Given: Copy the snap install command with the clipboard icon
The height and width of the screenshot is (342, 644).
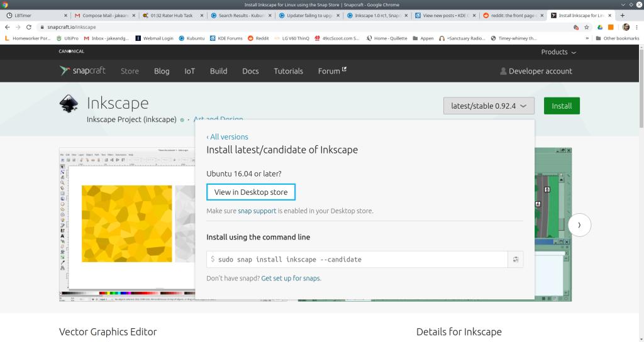Looking at the screenshot, I should pyautogui.click(x=515, y=260).
